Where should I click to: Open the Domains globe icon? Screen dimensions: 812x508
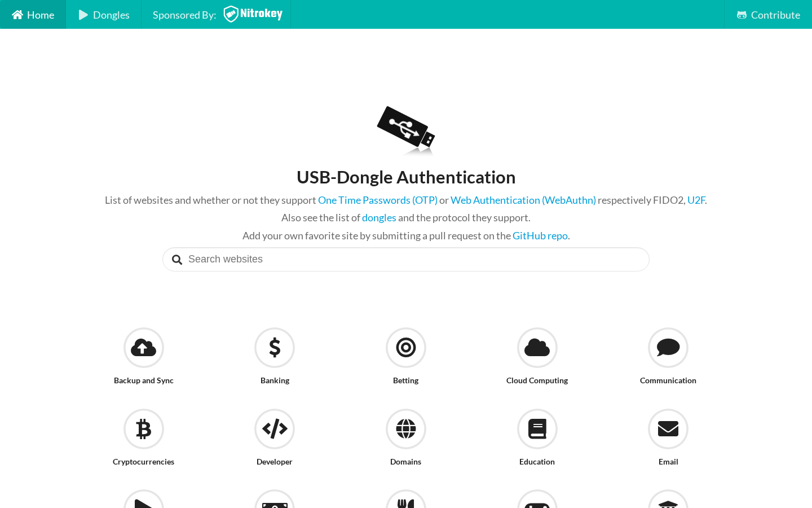[x=406, y=429]
